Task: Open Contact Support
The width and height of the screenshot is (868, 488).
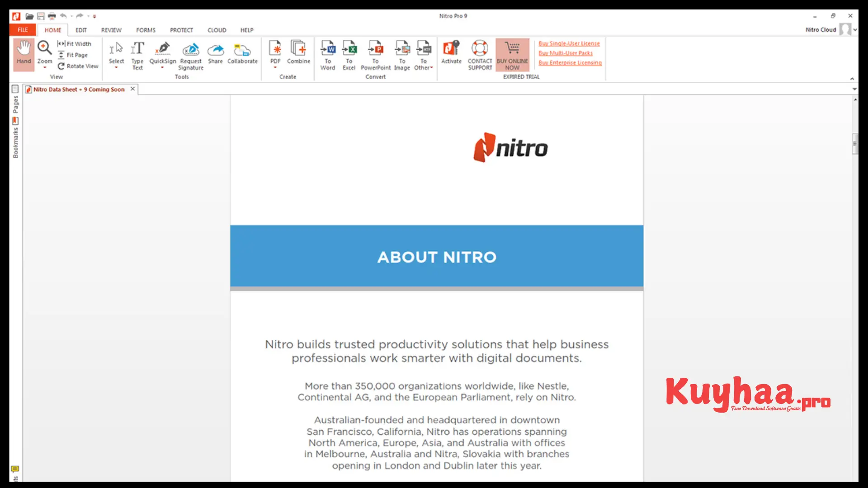Action: 480,55
